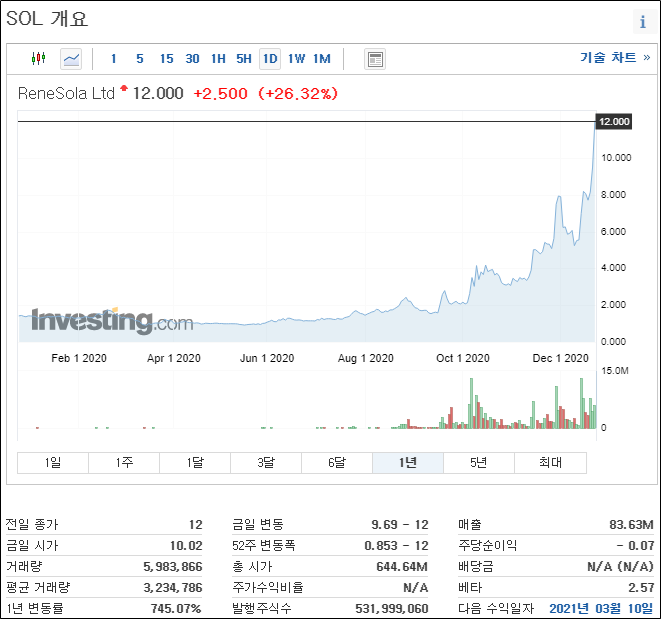Switch range to 1일 tab
This screenshot has width=661, height=619.
click(x=53, y=463)
